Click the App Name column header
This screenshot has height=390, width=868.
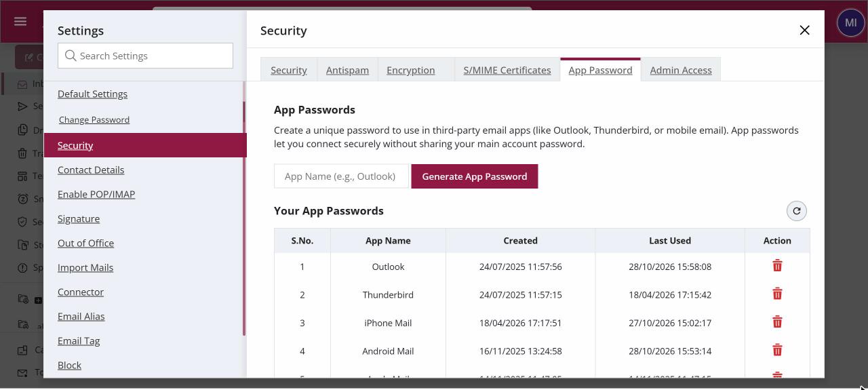(x=388, y=241)
